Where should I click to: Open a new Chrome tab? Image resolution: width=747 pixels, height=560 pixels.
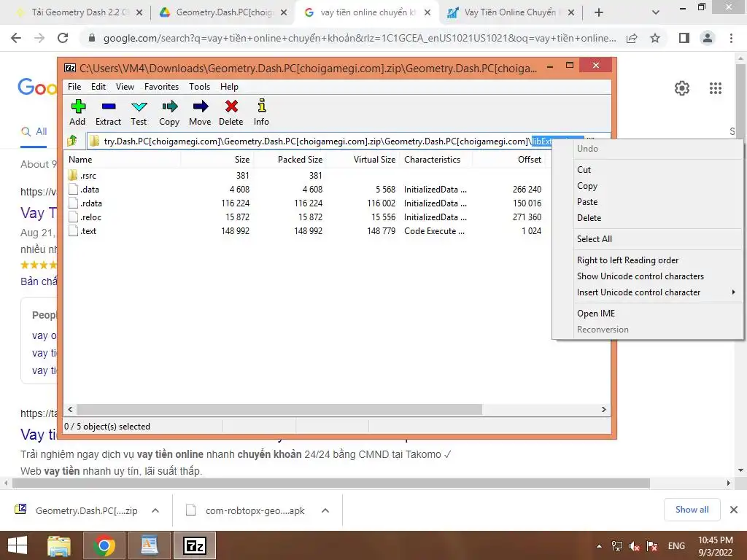[599, 12]
